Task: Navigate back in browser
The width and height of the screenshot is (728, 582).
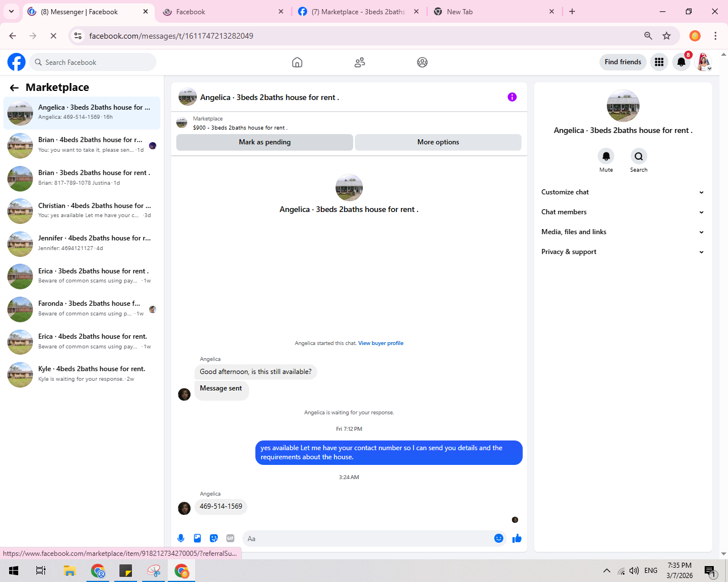Action: click(13, 36)
